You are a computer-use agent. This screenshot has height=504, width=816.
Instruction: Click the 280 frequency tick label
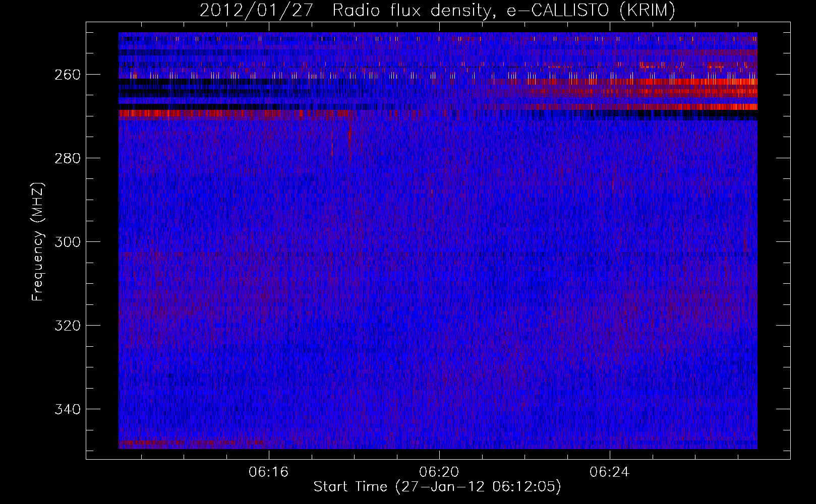(x=68, y=158)
